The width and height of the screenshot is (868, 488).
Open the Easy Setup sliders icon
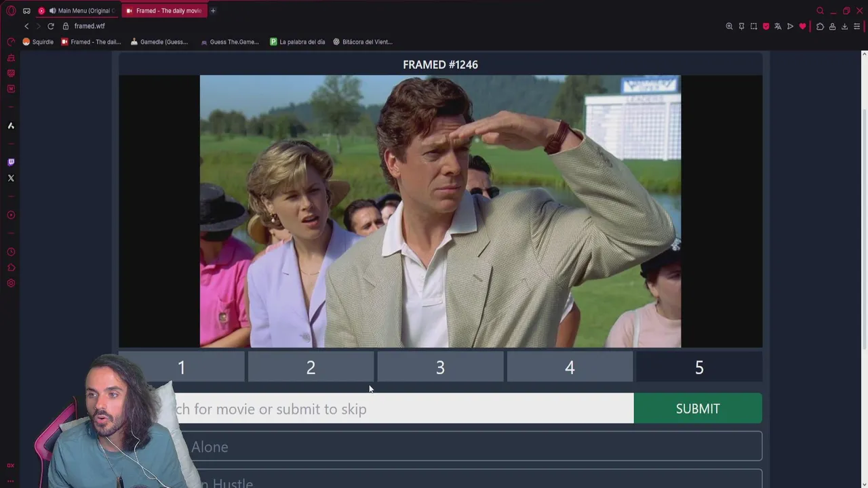(x=857, y=26)
